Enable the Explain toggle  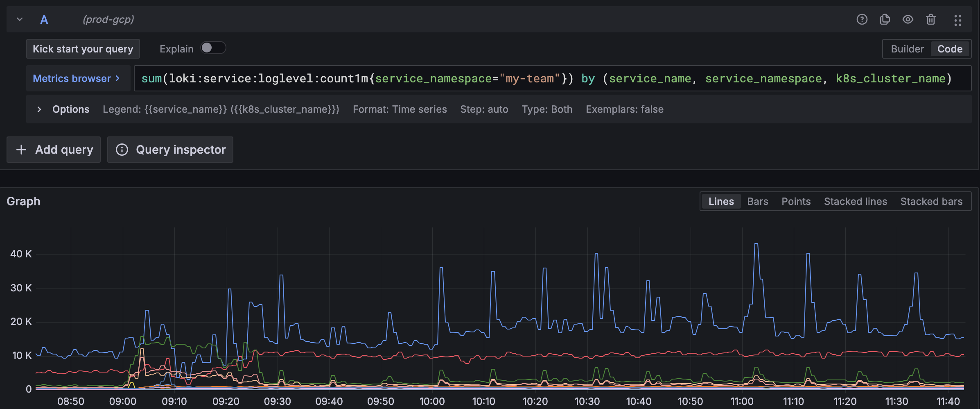pos(213,48)
